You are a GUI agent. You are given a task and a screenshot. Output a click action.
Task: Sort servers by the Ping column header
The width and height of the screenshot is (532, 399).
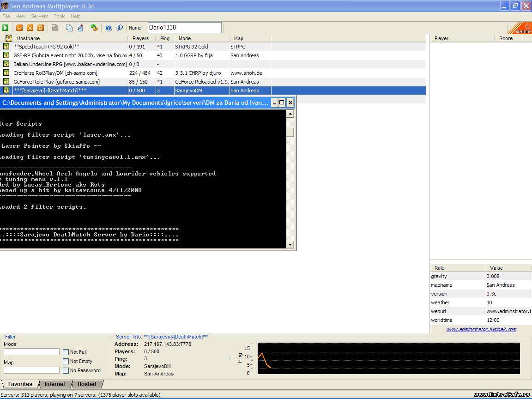coord(165,38)
